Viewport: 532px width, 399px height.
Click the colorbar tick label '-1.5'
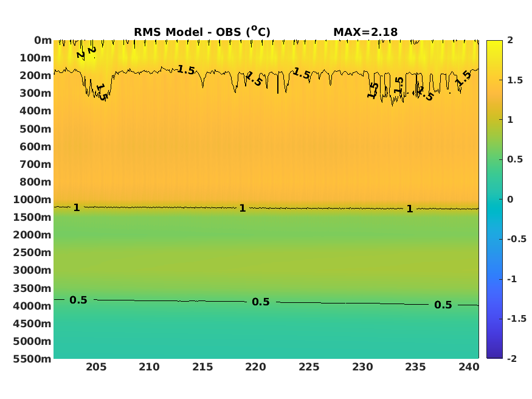(x=517, y=319)
